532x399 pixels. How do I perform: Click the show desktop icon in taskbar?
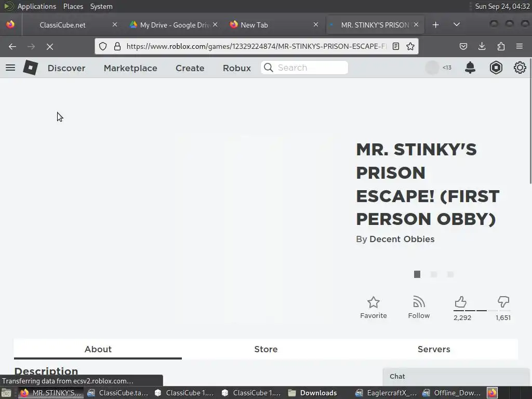point(6,393)
